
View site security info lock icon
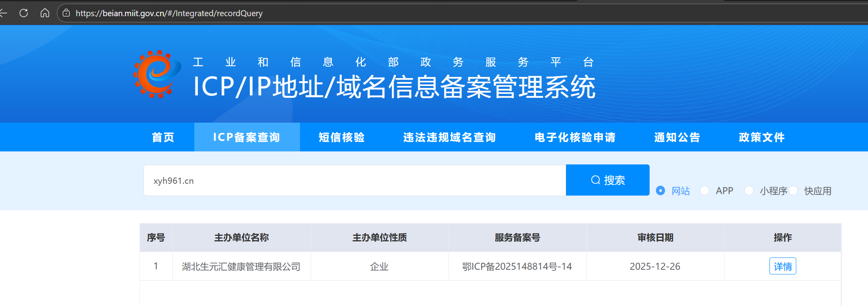point(66,13)
